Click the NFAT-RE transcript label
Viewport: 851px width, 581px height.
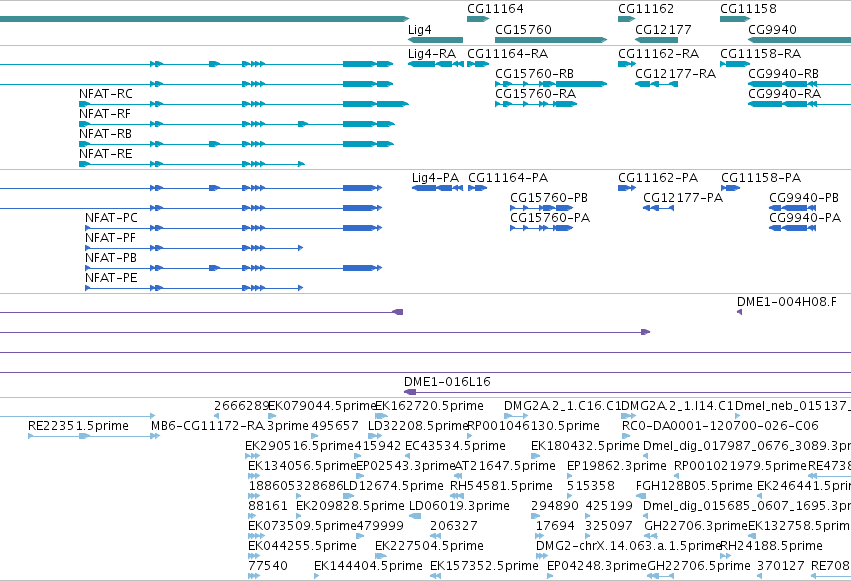point(106,154)
